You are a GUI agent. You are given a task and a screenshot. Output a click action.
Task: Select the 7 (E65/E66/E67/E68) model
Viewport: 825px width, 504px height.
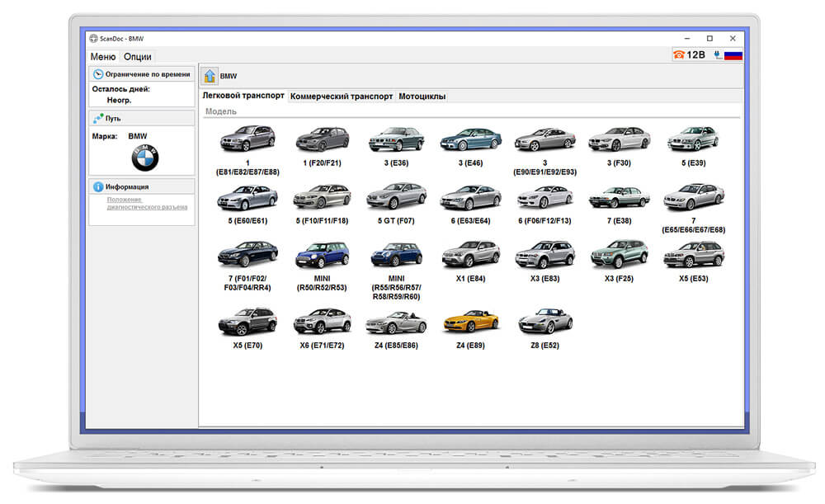693,208
